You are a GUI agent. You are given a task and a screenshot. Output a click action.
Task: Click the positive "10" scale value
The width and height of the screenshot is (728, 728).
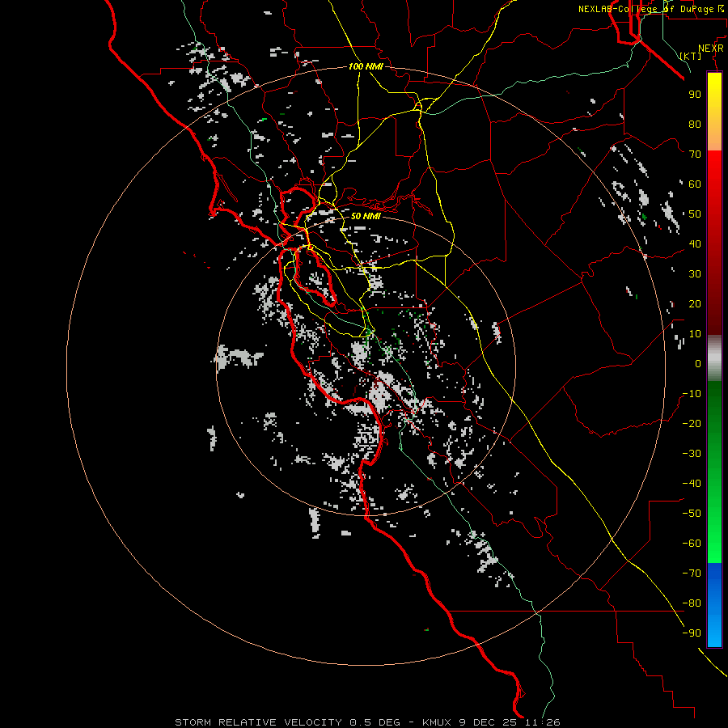tap(695, 334)
